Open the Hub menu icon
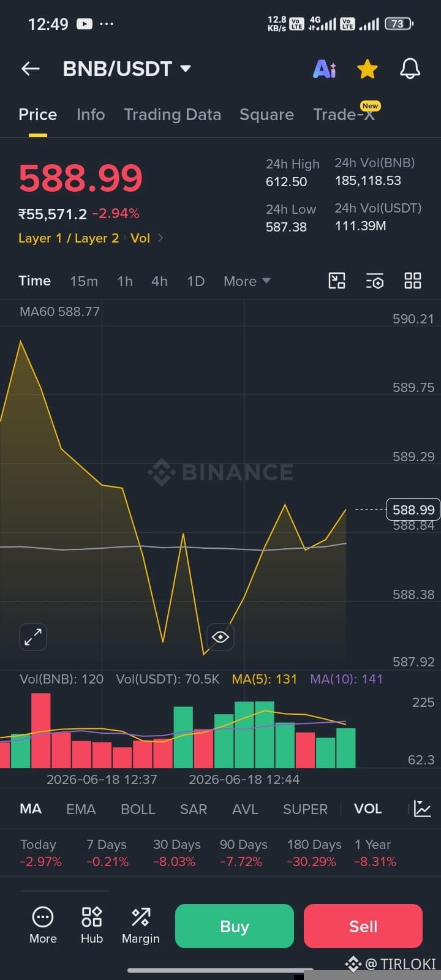The height and width of the screenshot is (980, 441). pyautogui.click(x=92, y=925)
